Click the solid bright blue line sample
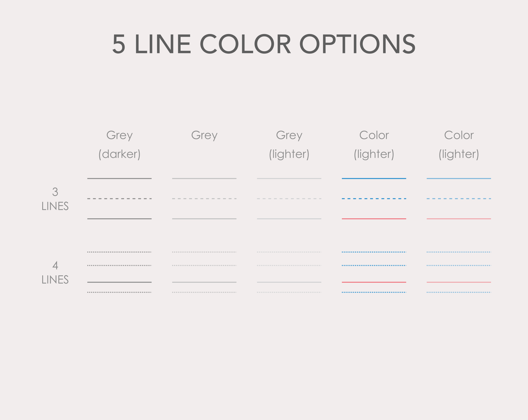The width and height of the screenshot is (528, 420). coord(374,178)
